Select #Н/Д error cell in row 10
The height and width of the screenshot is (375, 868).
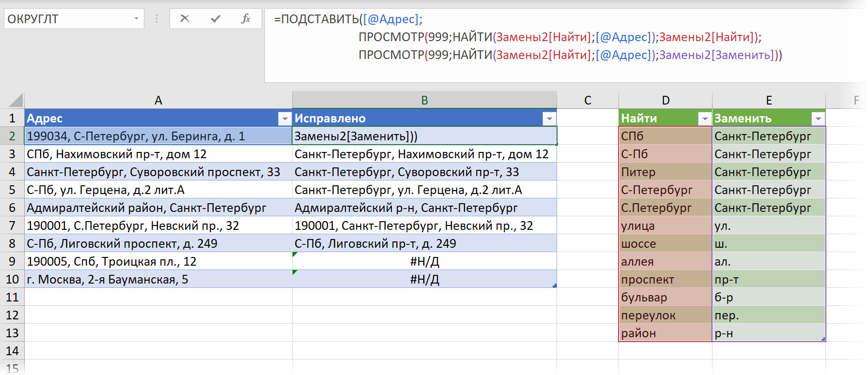(x=424, y=279)
